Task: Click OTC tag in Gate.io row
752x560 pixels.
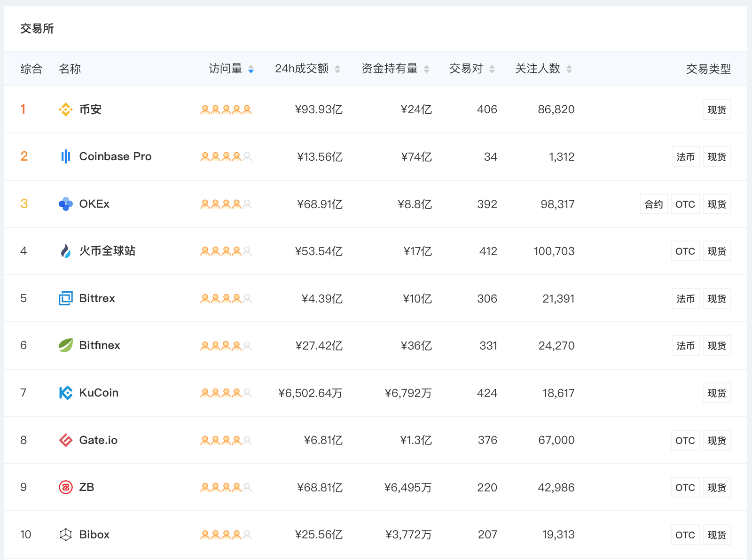Action: pos(685,440)
